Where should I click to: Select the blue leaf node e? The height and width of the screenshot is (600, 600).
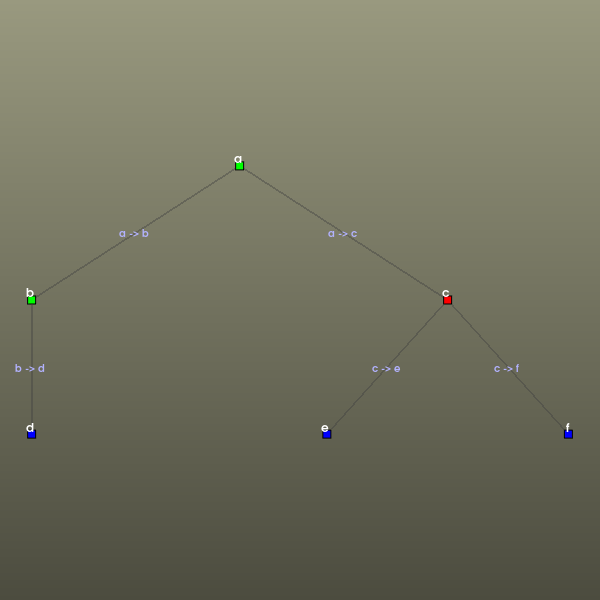327,434
